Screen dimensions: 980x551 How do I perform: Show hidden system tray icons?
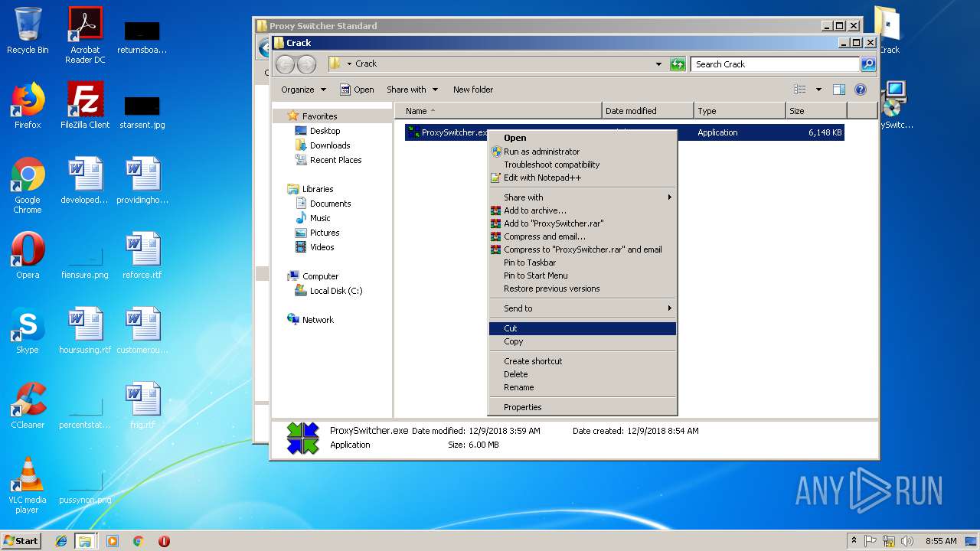tap(854, 541)
